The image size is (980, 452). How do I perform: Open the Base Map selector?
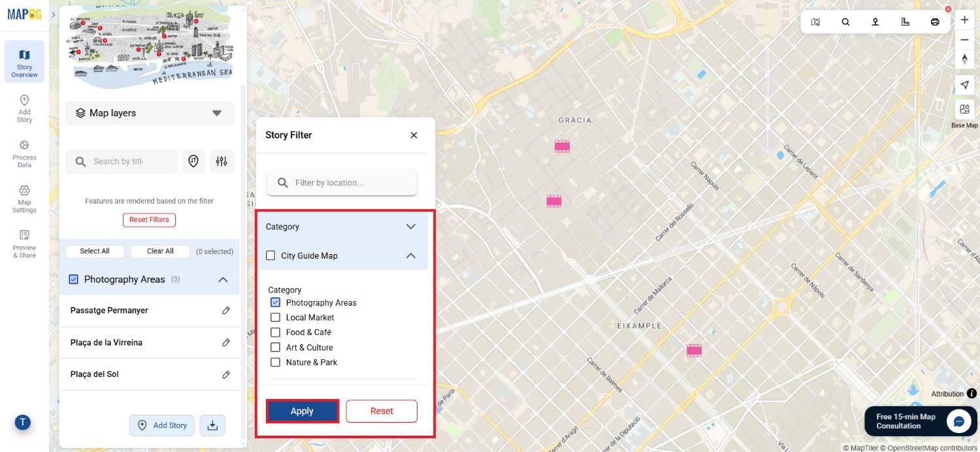(x=964, y=110)
